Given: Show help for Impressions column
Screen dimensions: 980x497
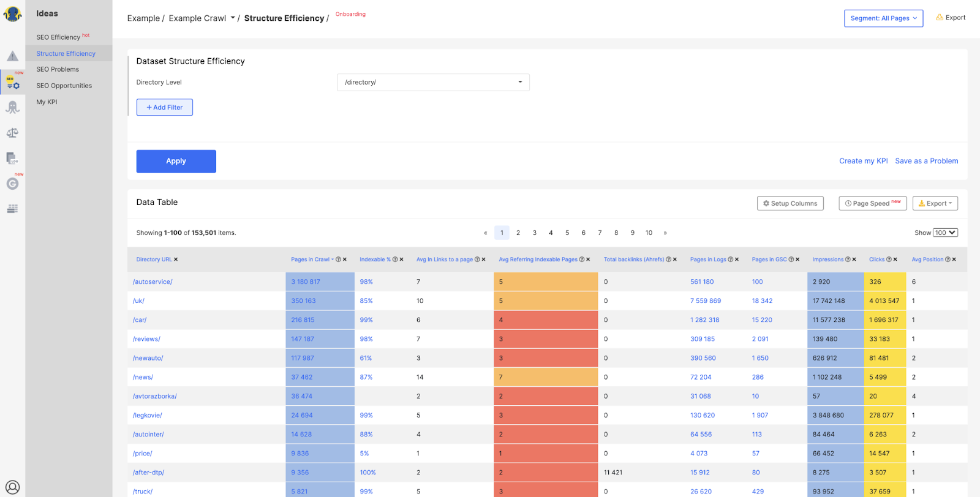Looking at the screenshot, I should point(848,260).
